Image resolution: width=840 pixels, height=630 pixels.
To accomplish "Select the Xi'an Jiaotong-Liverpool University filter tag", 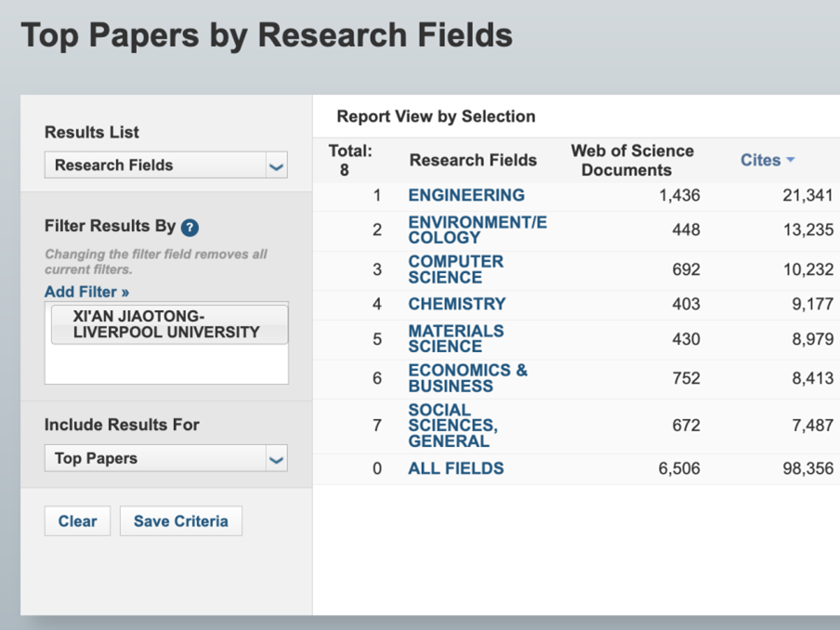I will [x=167, y=324].
